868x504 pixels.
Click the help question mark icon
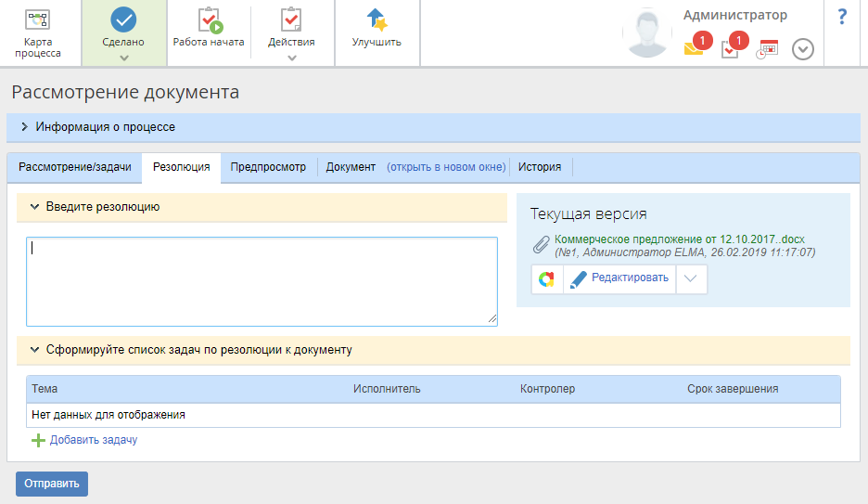842,17
